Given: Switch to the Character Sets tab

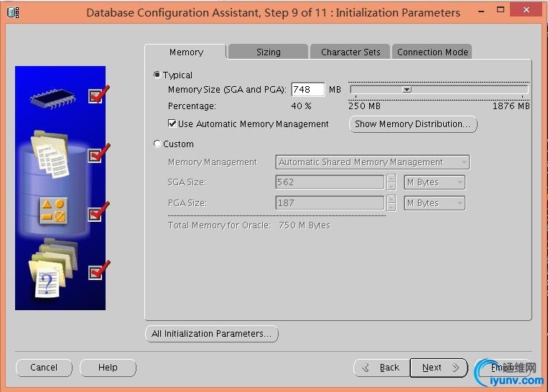Looking at the screenshot, I should (x=350, y=52).
